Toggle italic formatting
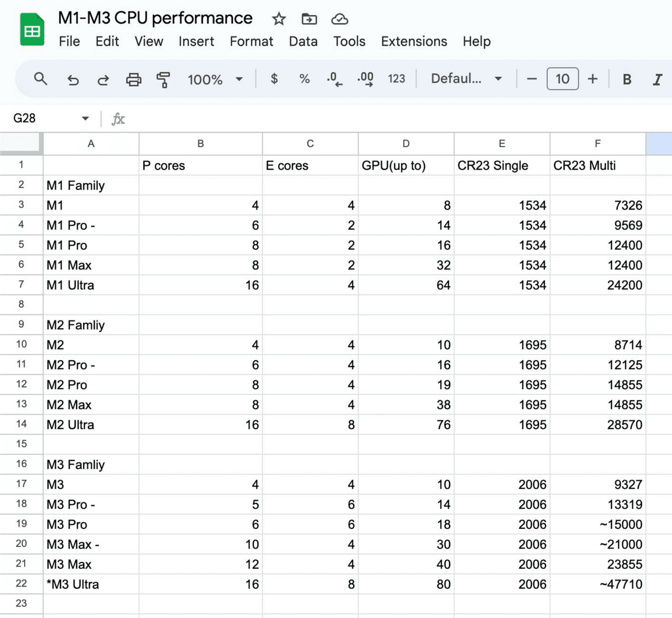The width and height of the screenshot is (672, 618). click(657, 80)
